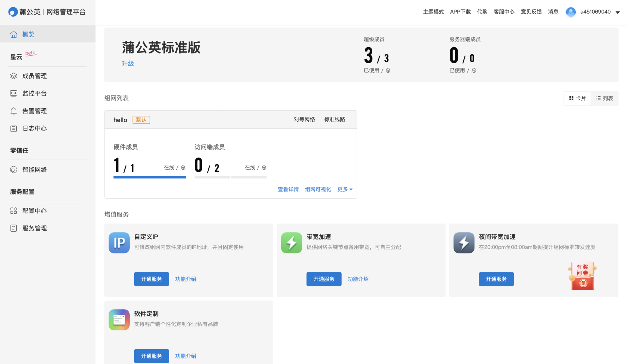Open the 告警管理 bell icon in sidebar
Viewport: 627px width, 364px height.
13,111
